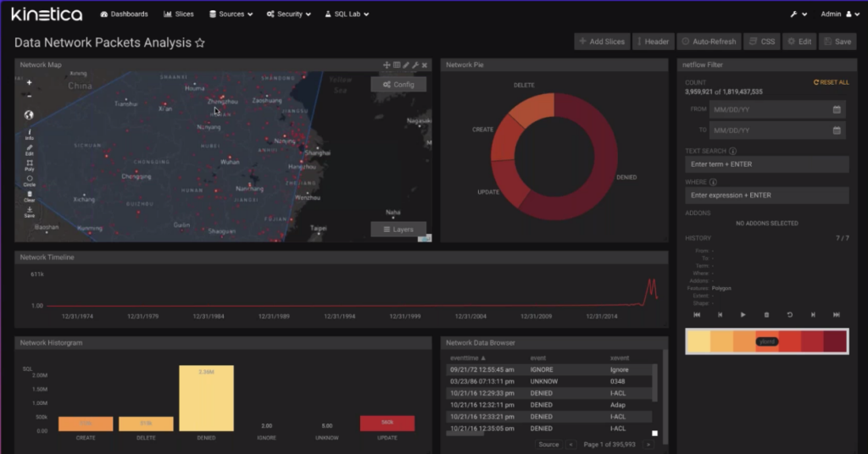Image resolution: width=868 pixels, height=454 pixels.
Task: Click the map zoom in plus button
Action: 30,83
